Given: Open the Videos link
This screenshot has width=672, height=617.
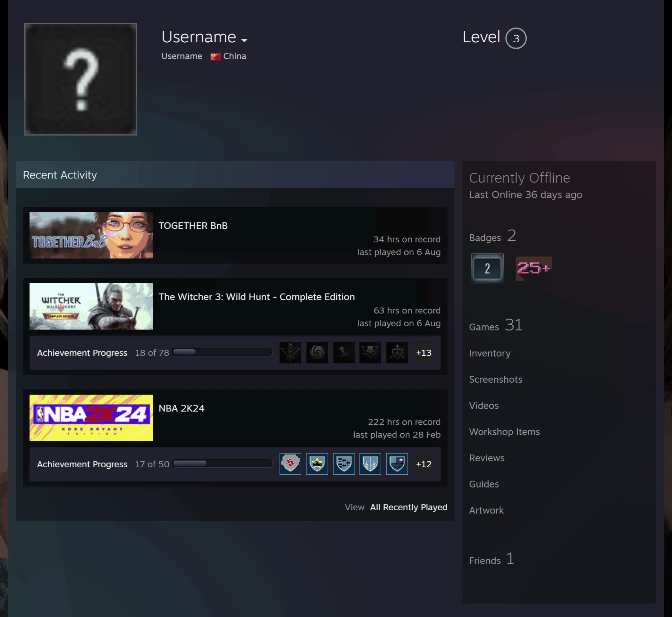Looking at the screenshot, I should click(x=484, y=406).
